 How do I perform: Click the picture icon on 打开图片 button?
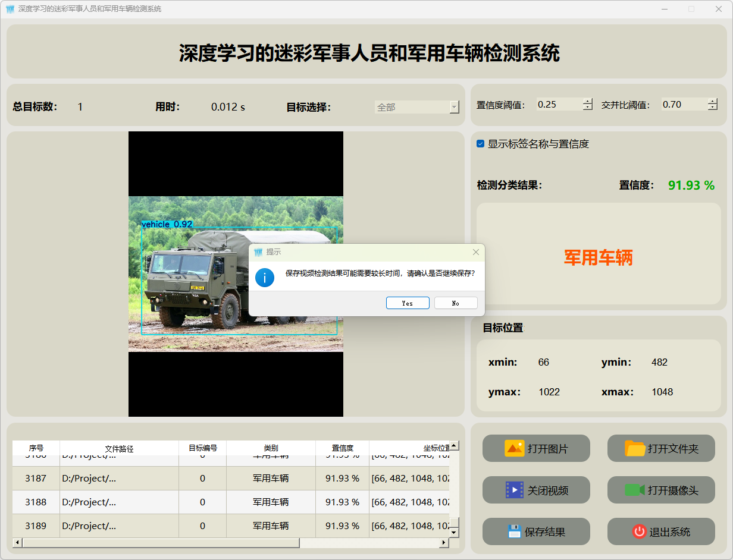(x=514, y=448)
